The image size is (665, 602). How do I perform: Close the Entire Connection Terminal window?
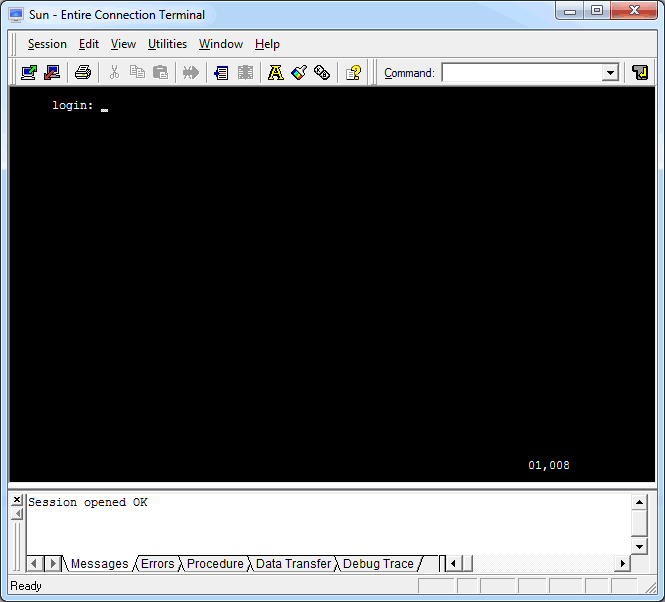pyautogui.click(x=634, y=11)
